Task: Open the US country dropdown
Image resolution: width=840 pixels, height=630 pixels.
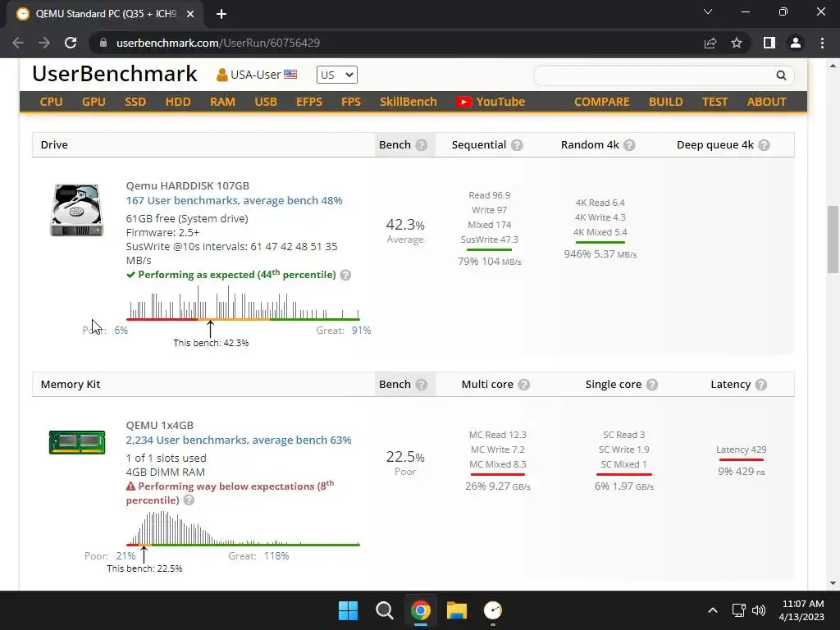Action: click(336, 75)
